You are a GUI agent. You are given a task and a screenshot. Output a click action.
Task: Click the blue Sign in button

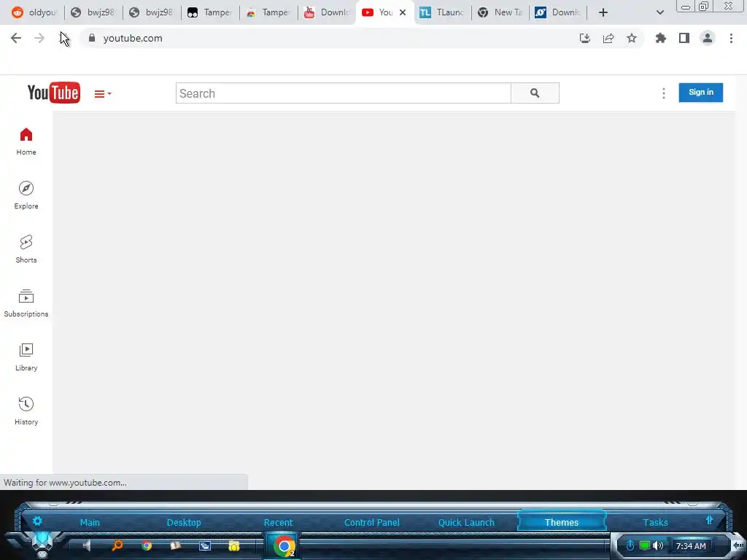point(701,93)
